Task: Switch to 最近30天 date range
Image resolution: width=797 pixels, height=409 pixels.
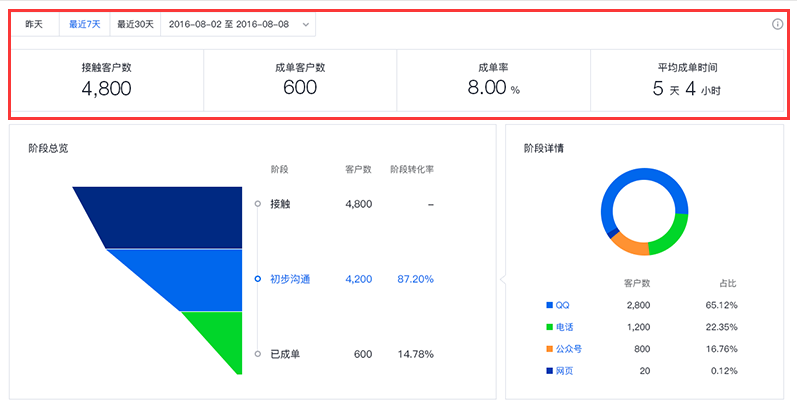Action: click(135, 24)
